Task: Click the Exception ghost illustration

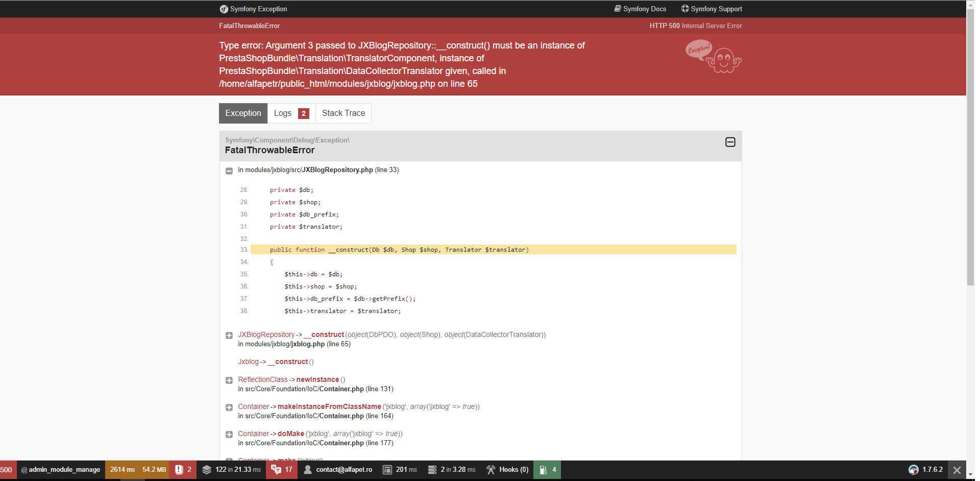Action: (714, 57)
